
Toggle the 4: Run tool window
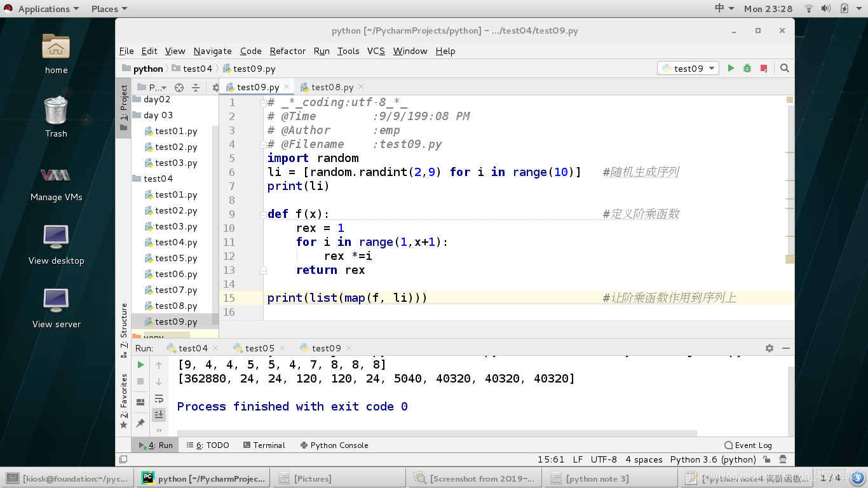pos(156,445)
